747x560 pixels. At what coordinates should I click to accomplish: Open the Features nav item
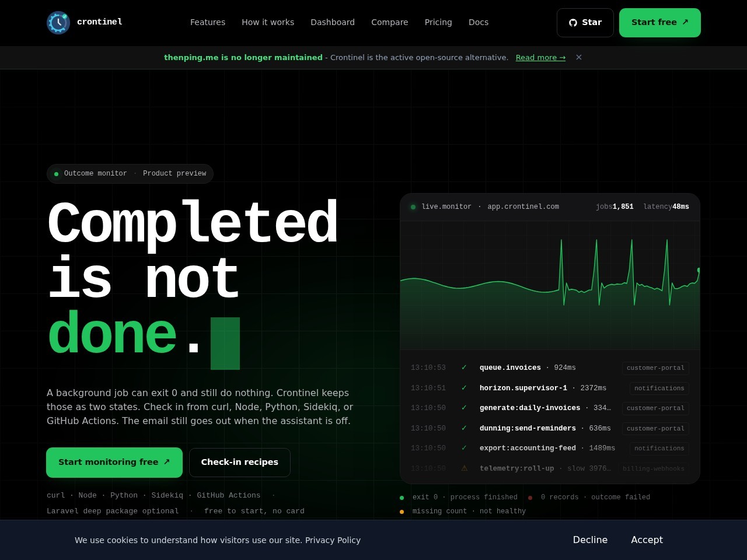(208, 22)
